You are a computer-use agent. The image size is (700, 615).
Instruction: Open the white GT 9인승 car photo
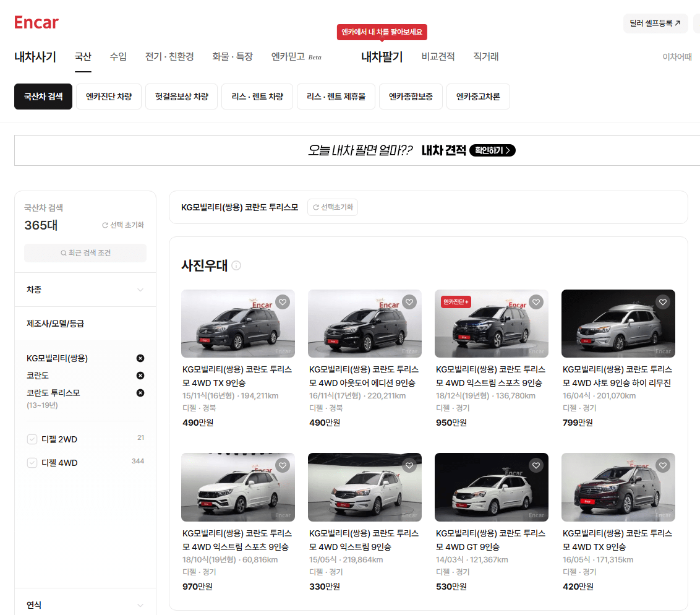(492, 488)
